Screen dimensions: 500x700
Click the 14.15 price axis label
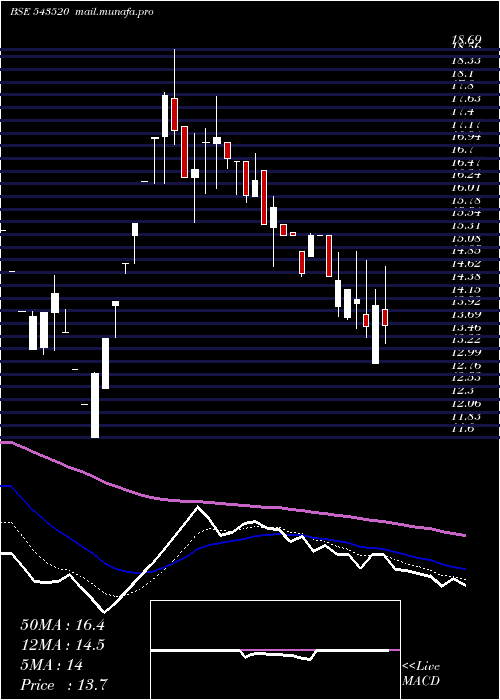(466, 289)
